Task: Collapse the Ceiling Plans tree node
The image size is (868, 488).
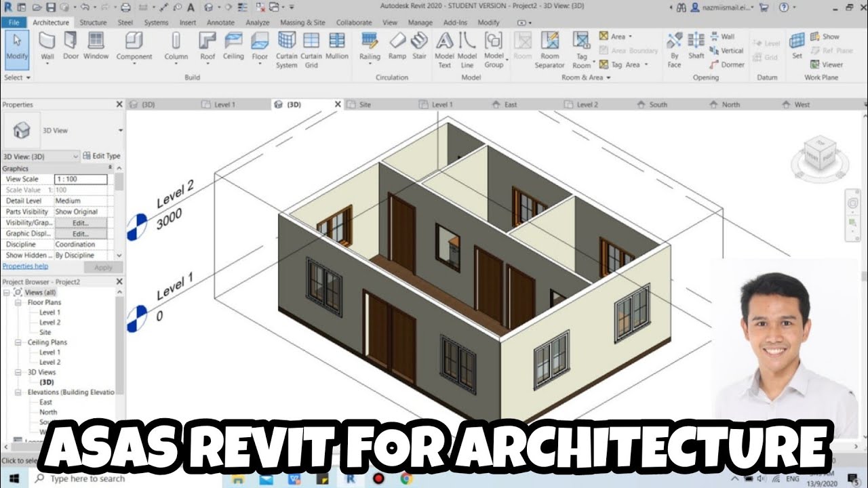Action: [19, 342]
